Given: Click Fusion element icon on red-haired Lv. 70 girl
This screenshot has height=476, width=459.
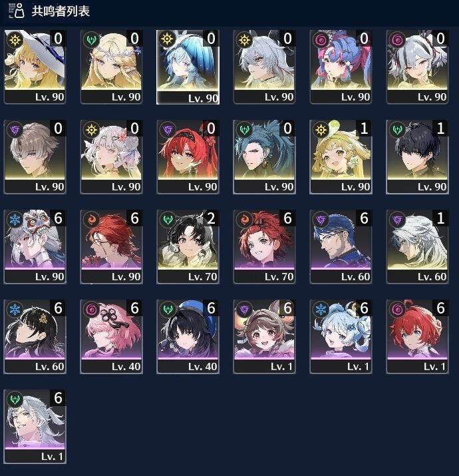Looking at the screenshot, I should [245, 220].
